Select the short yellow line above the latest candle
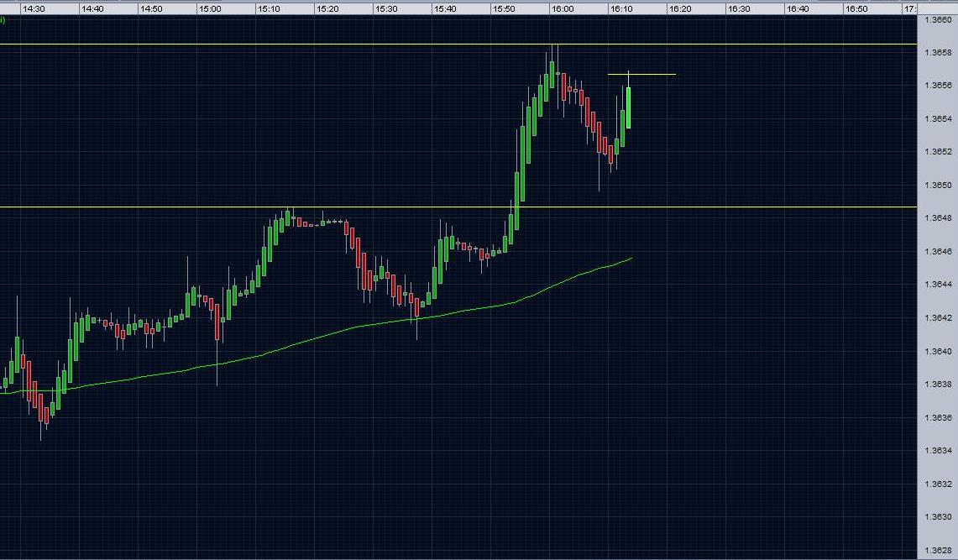Viewport: 958px width, 560px height. [x=641, y=75]
